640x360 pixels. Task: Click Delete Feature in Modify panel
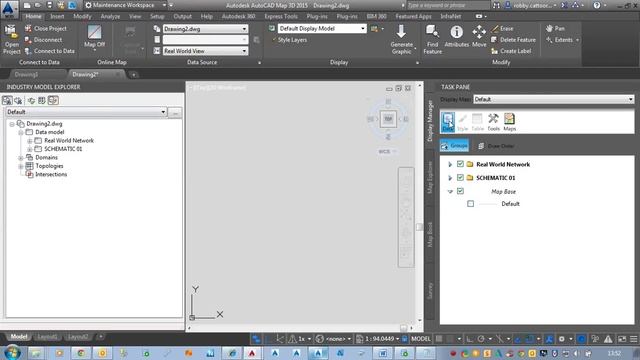point(513,40)
